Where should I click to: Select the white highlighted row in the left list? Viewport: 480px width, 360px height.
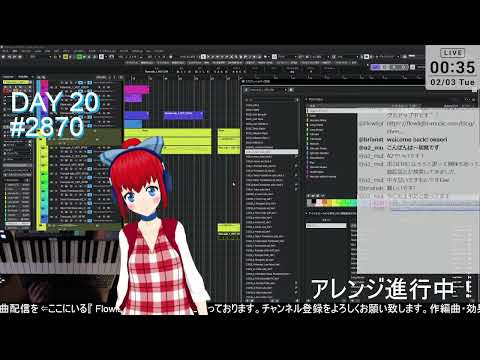pyautogui.click(x=272, y=152)
